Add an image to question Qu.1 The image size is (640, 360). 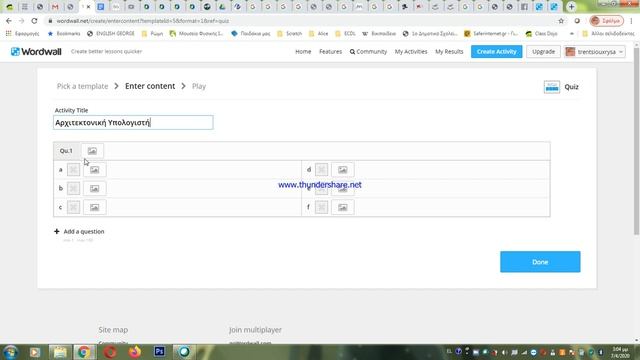coord(92,151)
